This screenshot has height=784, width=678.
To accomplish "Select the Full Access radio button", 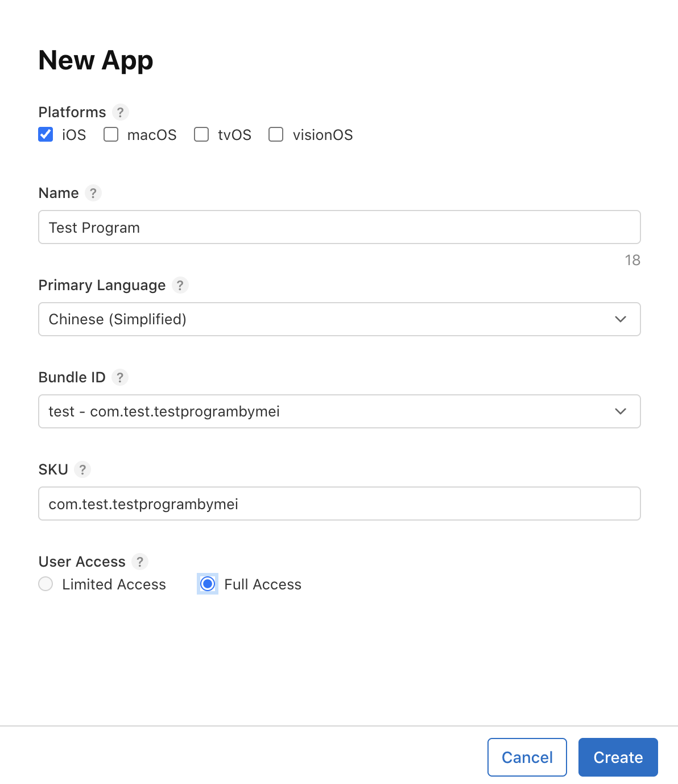I will [x=207, y=584].
